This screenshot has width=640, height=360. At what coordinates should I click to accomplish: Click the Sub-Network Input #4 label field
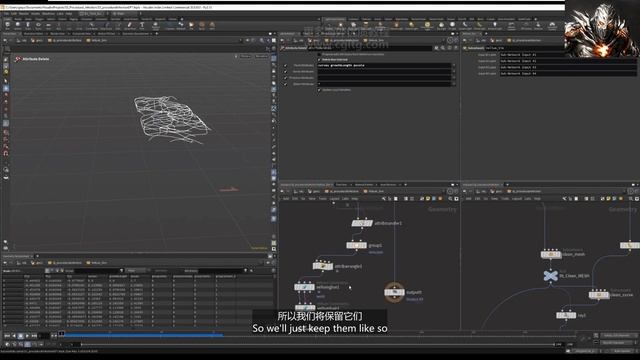click(567, 73)
